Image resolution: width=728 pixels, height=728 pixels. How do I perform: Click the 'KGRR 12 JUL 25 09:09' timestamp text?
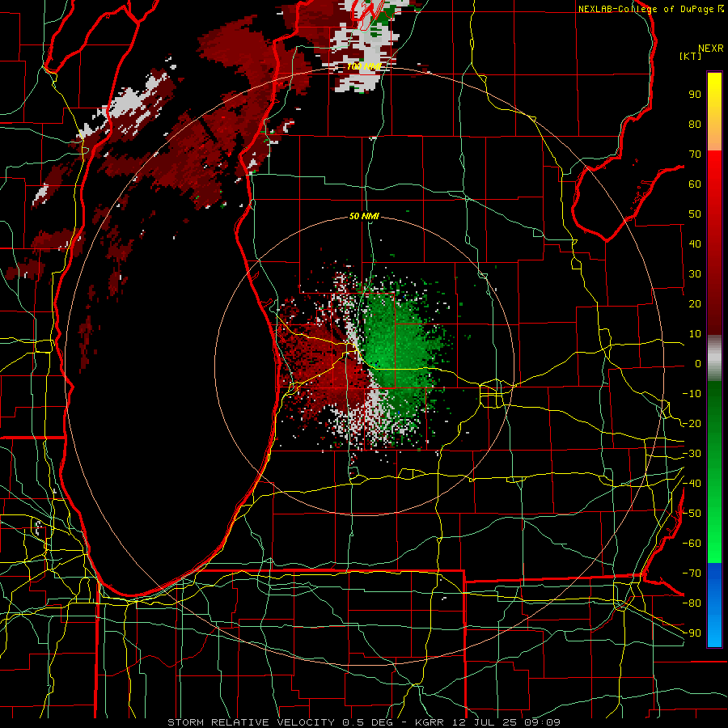[488, 722]
